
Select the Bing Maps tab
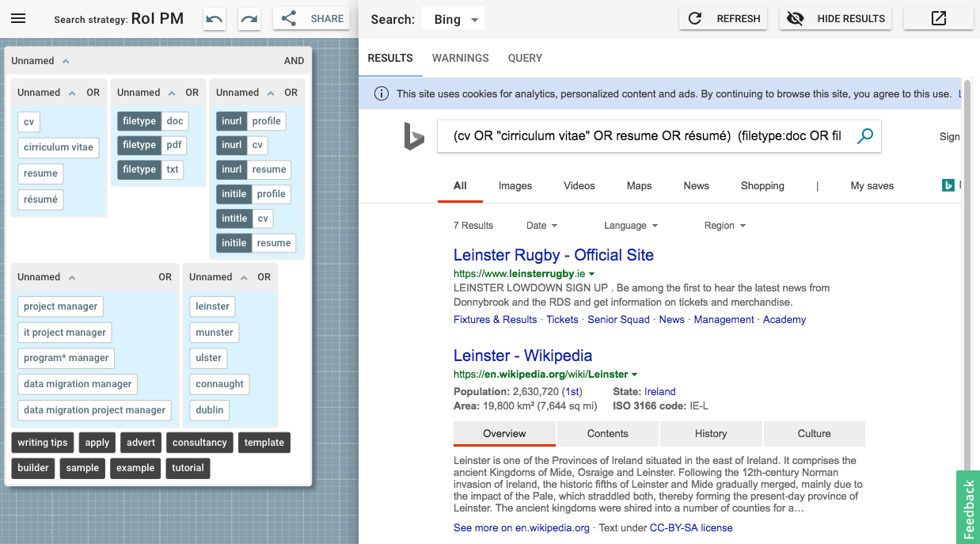pyautogui.click(x=639, y=185)
